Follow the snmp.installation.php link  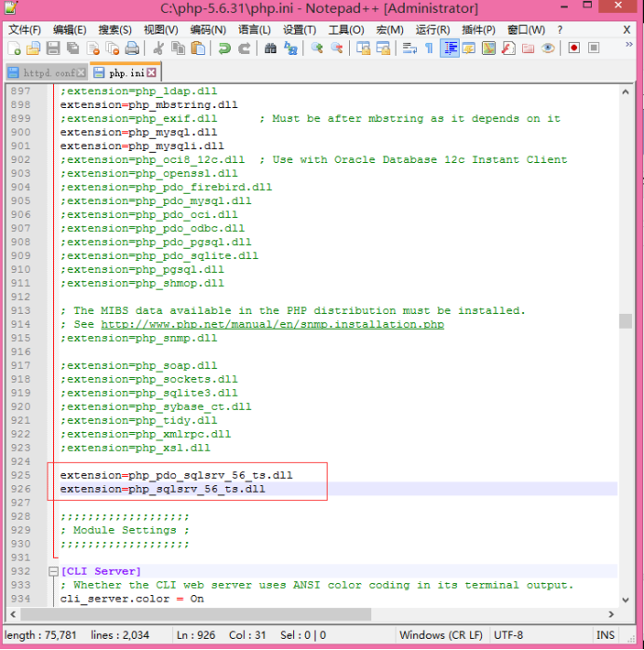(273, 325)
